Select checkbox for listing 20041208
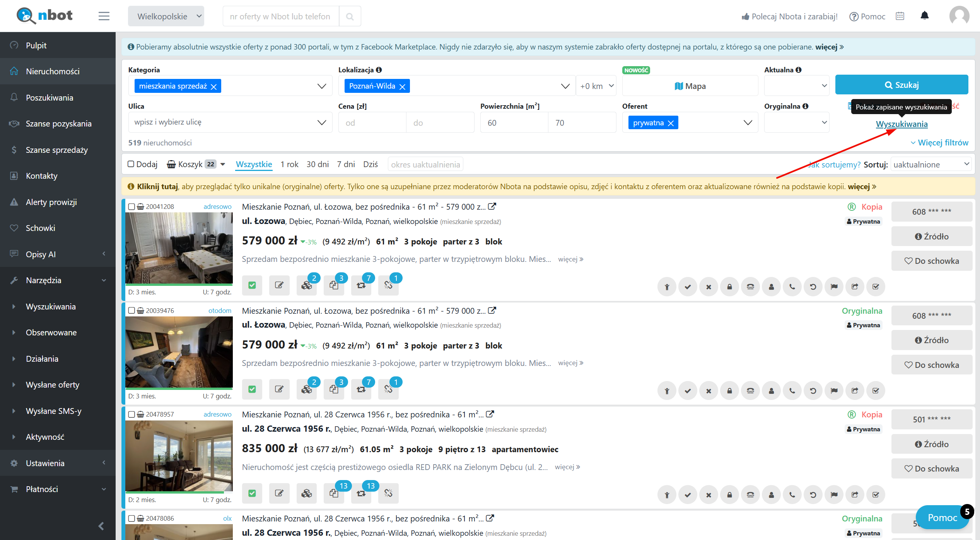Image resolution: width=980 pixels, height=540 pixels. [x=131, y=207]
